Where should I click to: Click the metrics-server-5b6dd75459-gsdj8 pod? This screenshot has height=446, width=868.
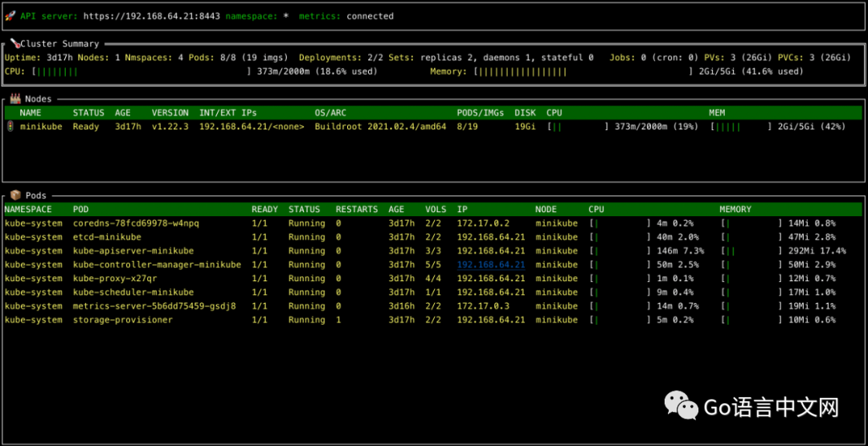click(154, 306)
